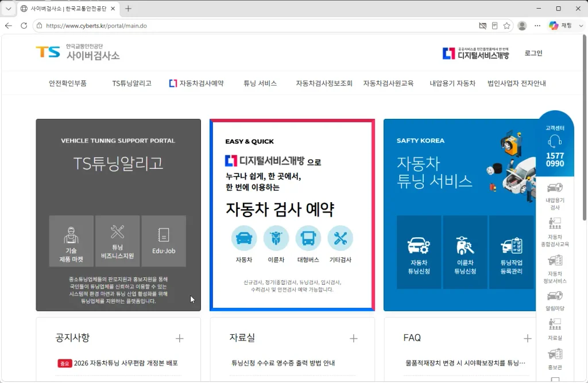Image resolution: width=588 pixels, height=383 pixels.
Task: Open the 법인사업자 전자안내 menu
Action: pos(516,83)
